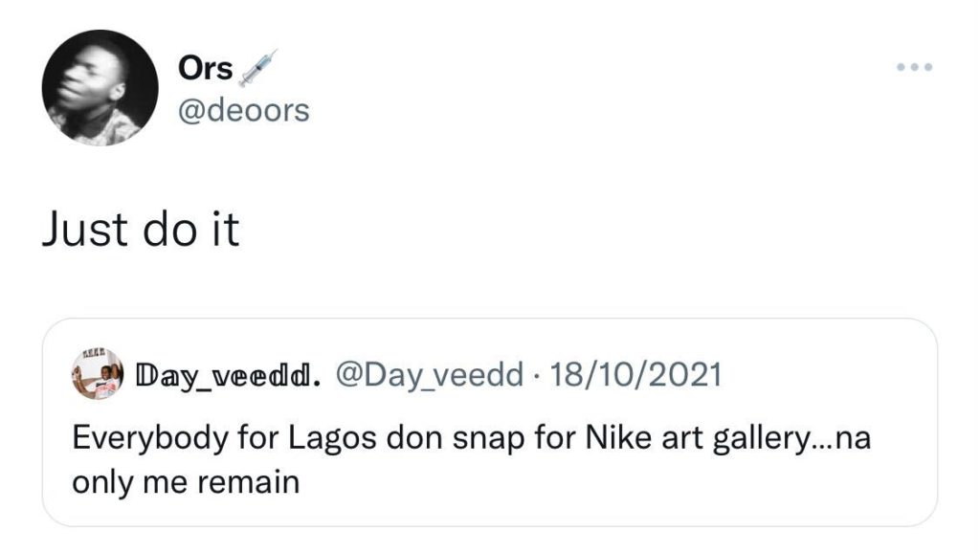Open the three-dot more options menu
980x553 pixels.
913,68
